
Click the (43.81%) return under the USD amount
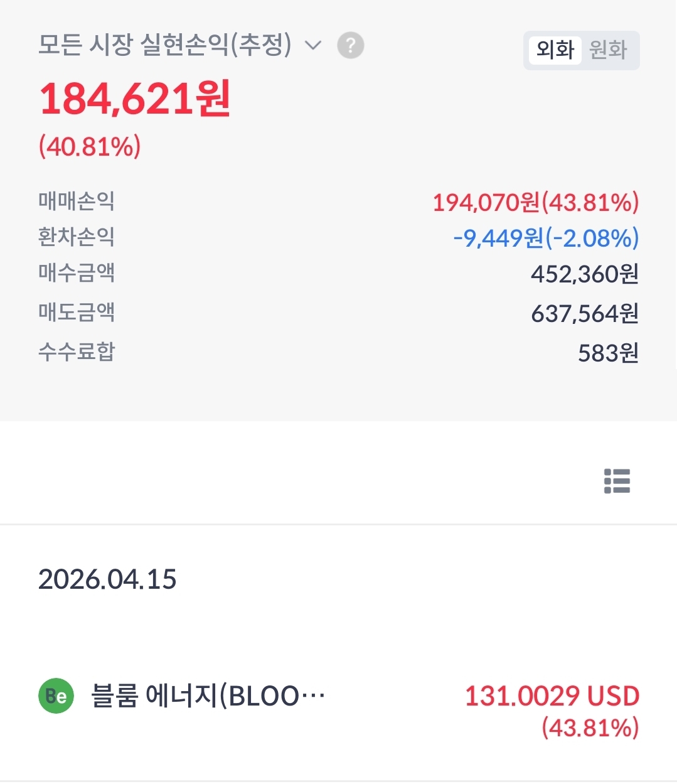pyautogui.click(x=590, y=728)
